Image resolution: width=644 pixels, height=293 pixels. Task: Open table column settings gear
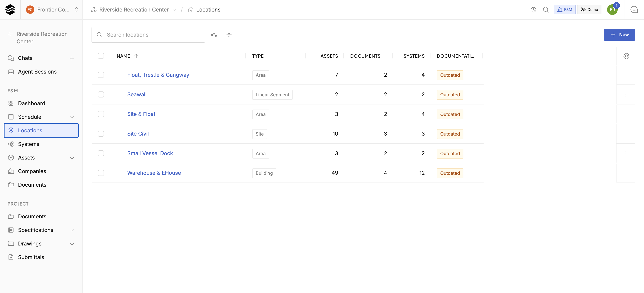coord(626,56)
